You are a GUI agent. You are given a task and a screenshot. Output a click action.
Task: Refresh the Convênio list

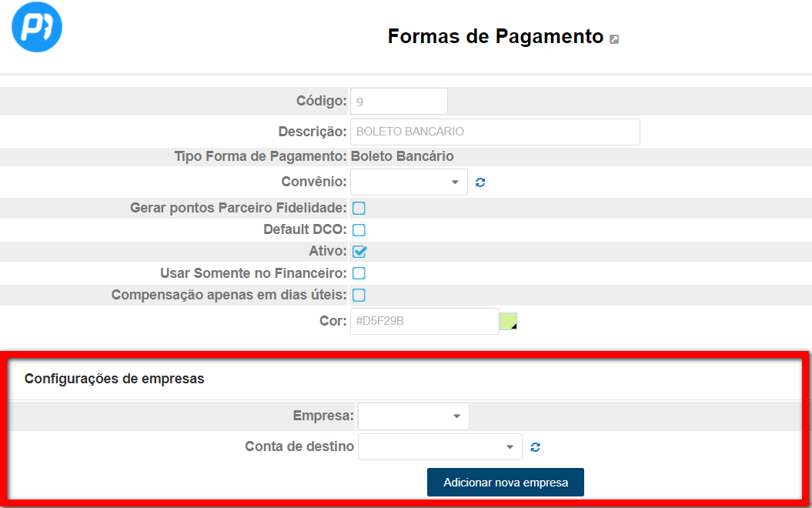point(480,182)
